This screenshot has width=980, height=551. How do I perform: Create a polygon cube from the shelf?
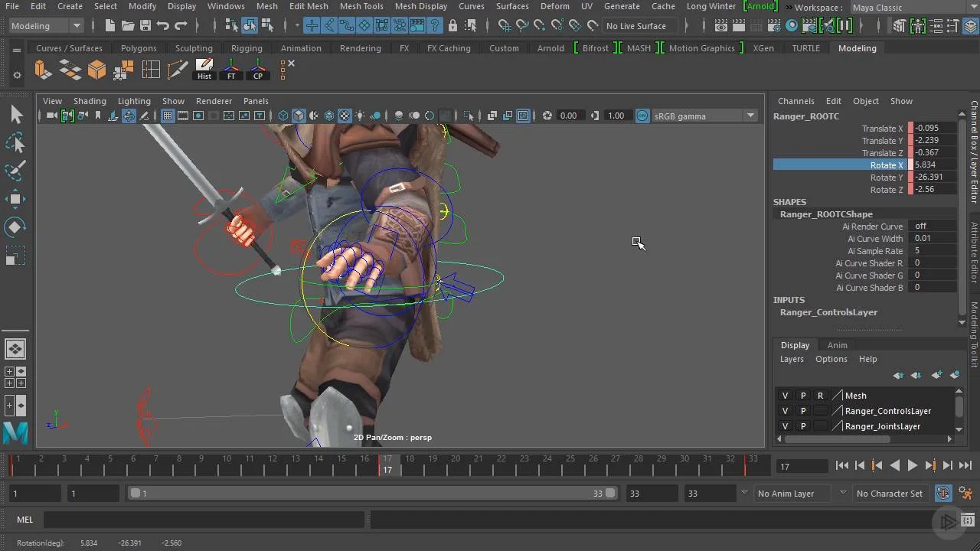tap(97, 70)
